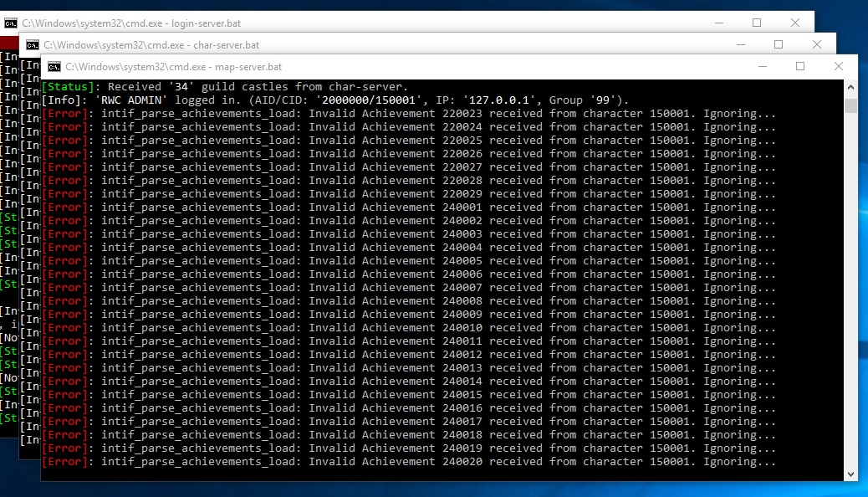Maximize the login-server.bat window

(x=757, y=23)
